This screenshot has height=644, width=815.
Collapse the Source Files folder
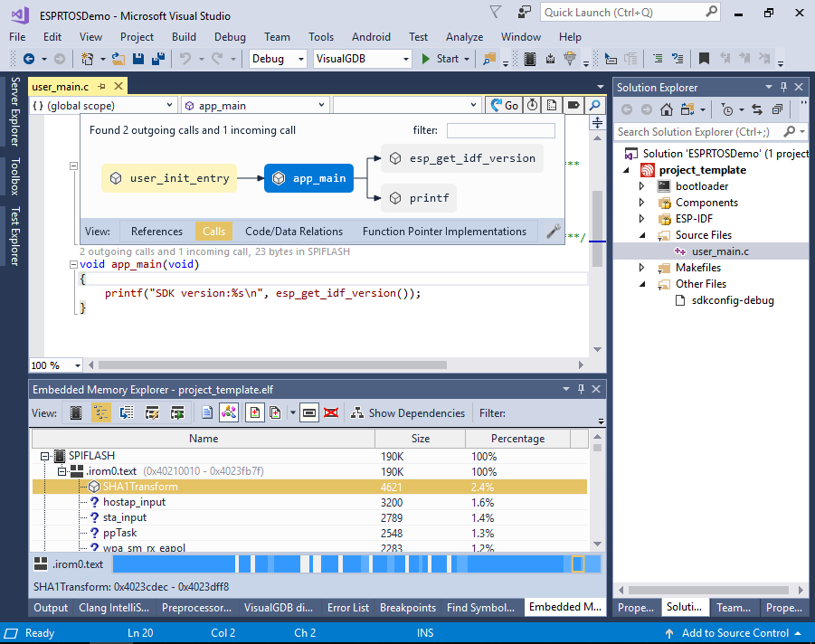point(642,235)
